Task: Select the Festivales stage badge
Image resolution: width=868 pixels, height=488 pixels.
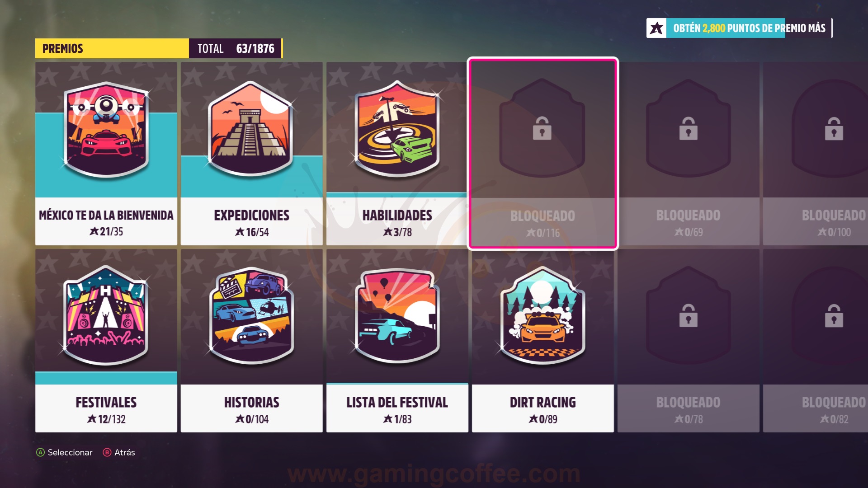Action: point(106,315)
